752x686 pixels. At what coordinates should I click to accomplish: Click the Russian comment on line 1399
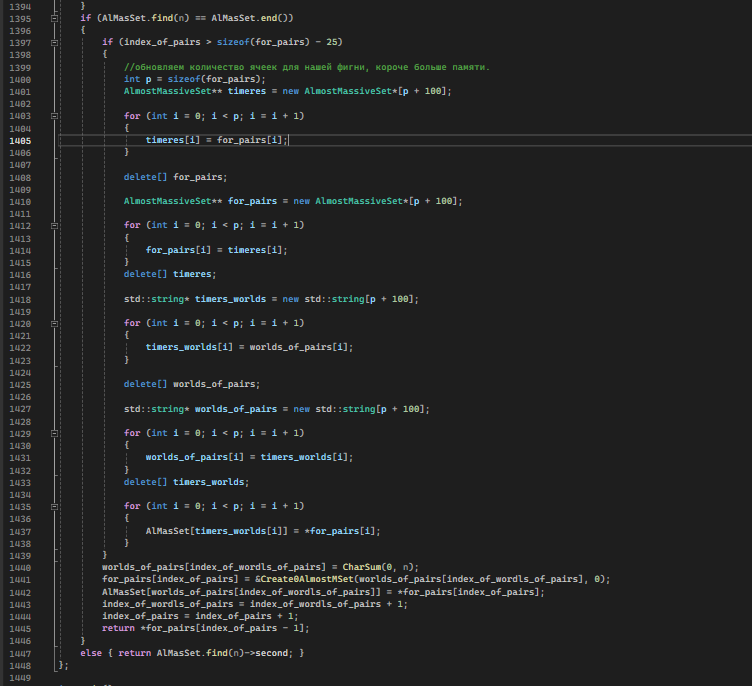307,67
